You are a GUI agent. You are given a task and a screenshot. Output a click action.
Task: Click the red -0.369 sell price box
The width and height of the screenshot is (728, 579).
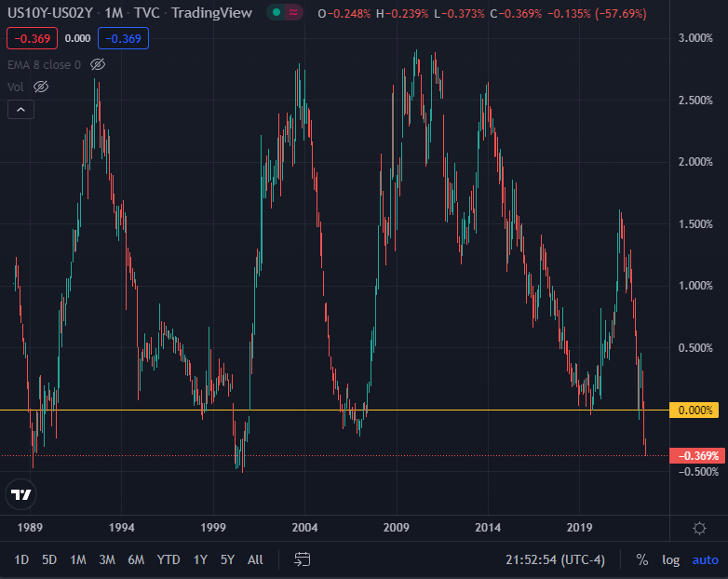pos(32,38)
